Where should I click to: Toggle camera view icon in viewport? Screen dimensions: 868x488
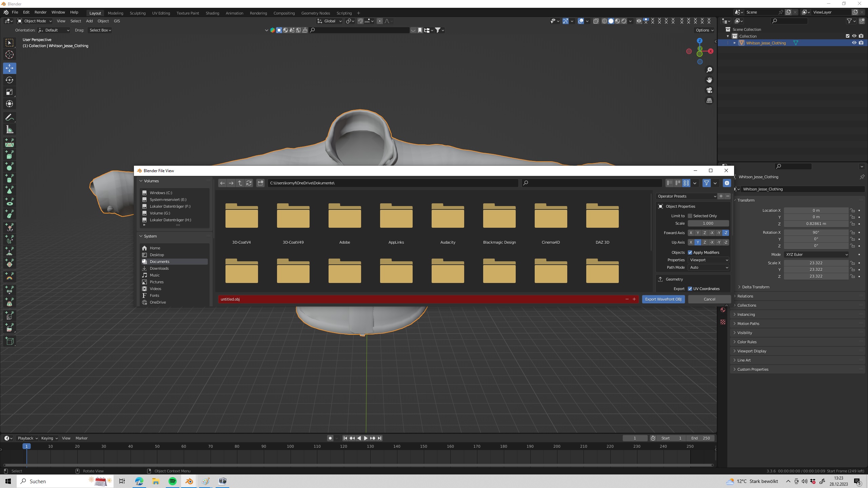coord(709,90)
